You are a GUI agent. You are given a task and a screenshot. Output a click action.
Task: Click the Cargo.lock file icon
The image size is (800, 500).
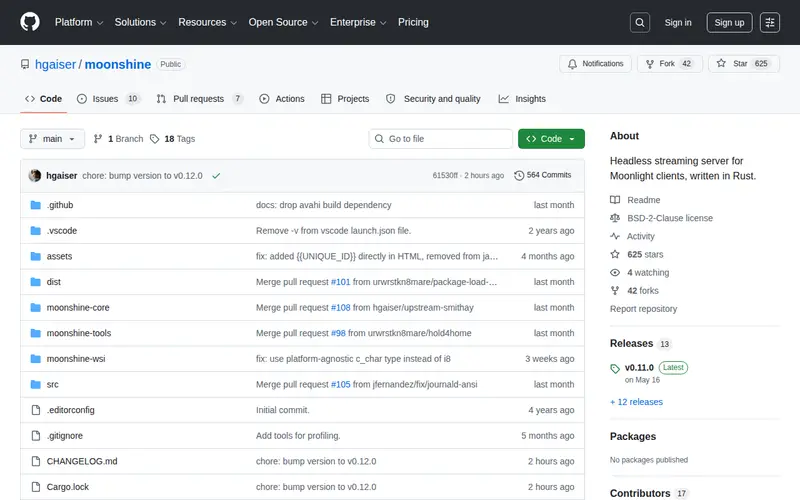pyautogui.click(x=36, y=487)
